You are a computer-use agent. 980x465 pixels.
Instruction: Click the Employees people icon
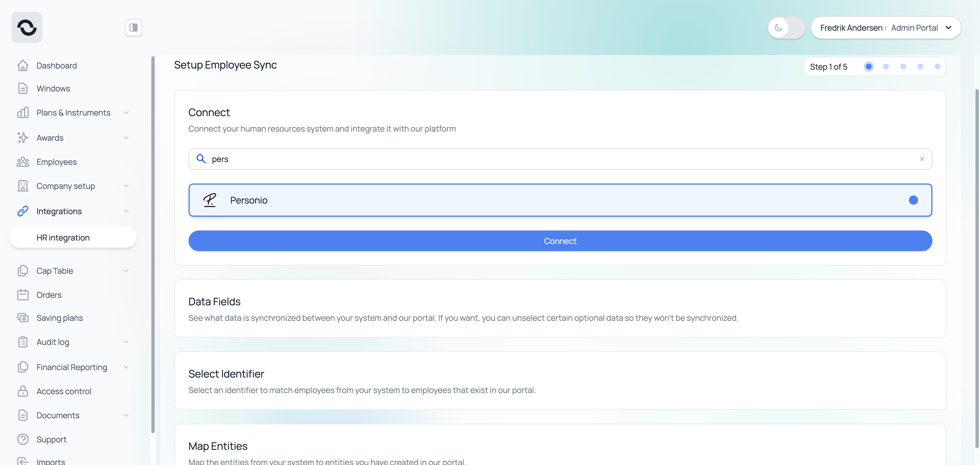pyautogui.click(x=23, y=162)
